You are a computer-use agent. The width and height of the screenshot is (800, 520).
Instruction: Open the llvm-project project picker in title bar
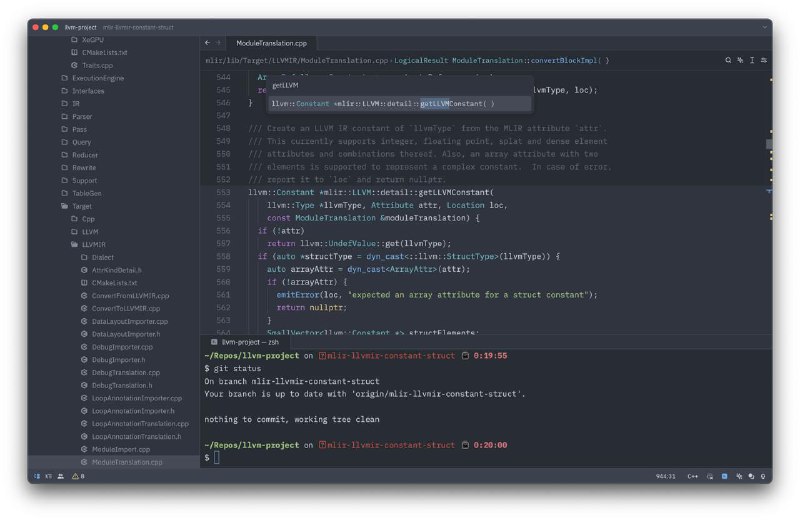81,27
